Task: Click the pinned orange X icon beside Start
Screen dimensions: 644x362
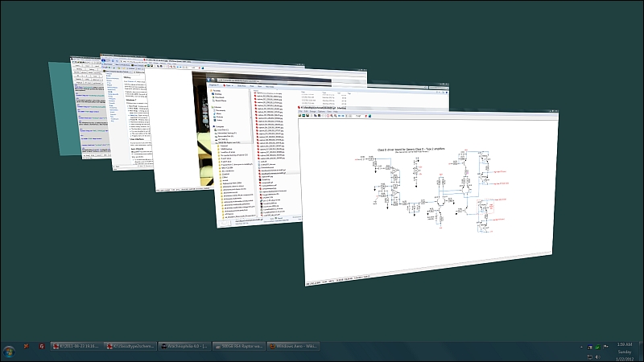Action: pos(27,347)
